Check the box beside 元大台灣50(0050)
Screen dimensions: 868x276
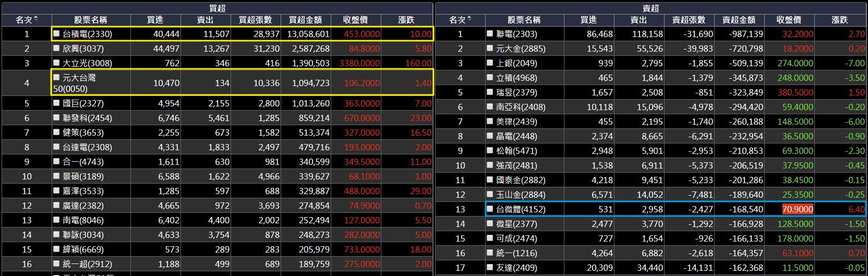(x=56, y=77)
